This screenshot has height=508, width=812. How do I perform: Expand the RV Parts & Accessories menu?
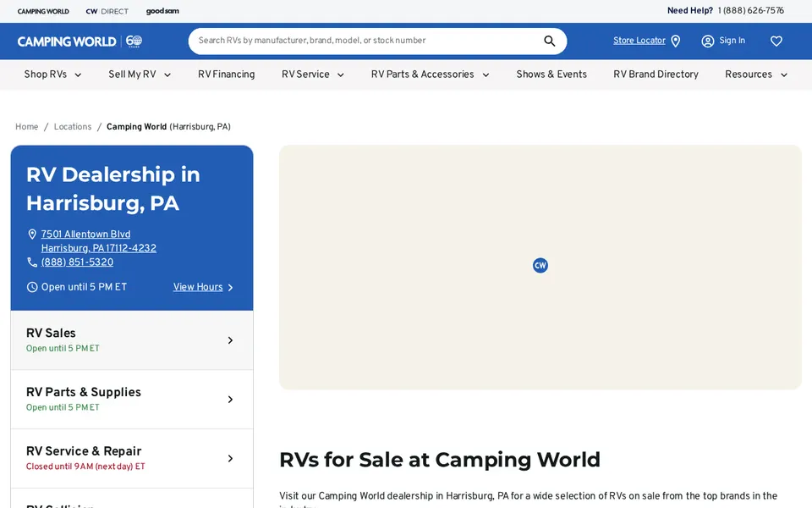pyautogui.click(x=430, y=75)
